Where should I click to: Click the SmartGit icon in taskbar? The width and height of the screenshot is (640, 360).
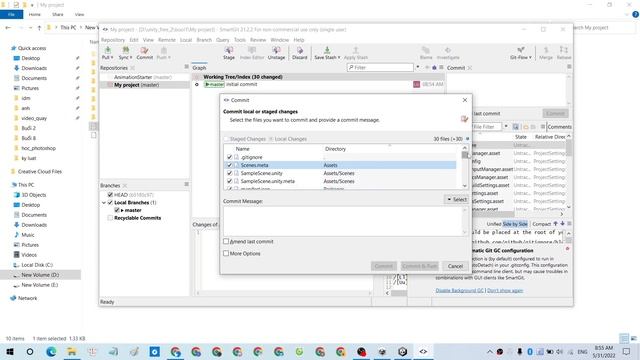(423, 351)
